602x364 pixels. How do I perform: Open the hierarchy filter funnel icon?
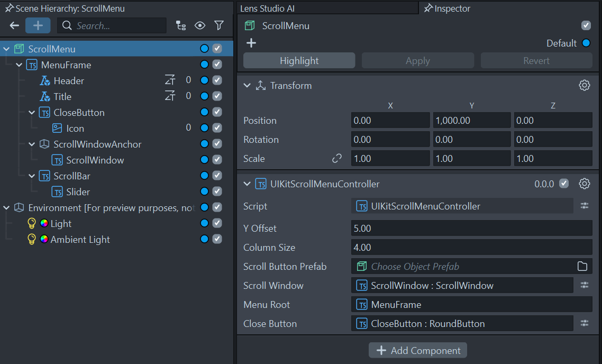pyautogui.click(x=219, y=25)
